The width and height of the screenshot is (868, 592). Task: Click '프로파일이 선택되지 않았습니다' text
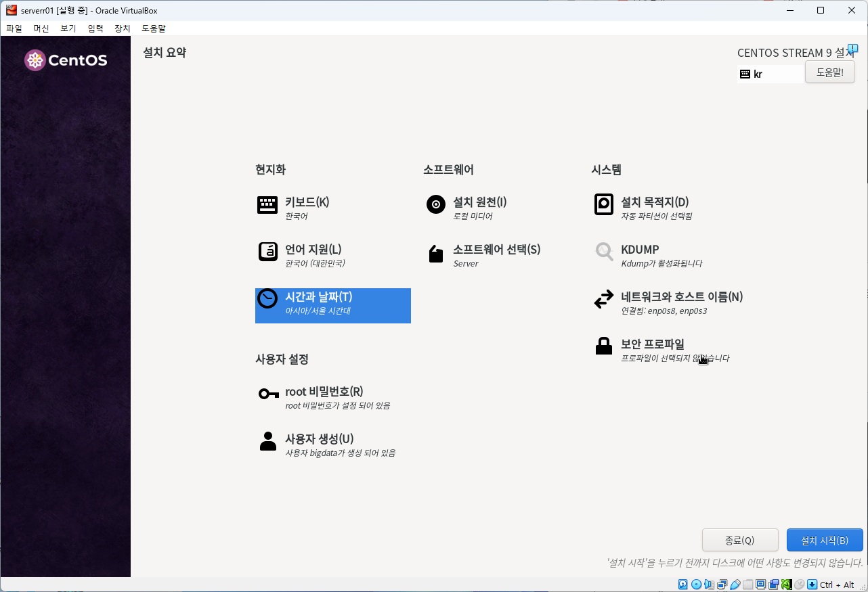[x=675, y=359]
